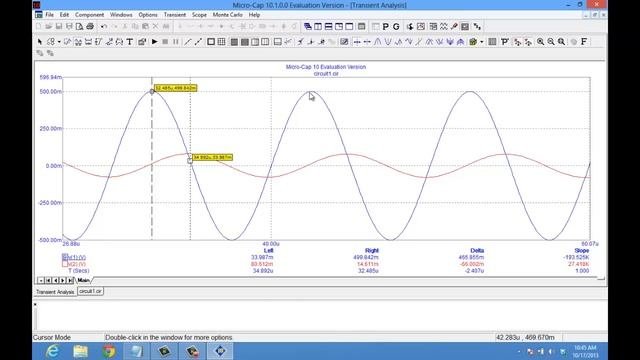
Task: Open the Help menu
Action: 254,15
